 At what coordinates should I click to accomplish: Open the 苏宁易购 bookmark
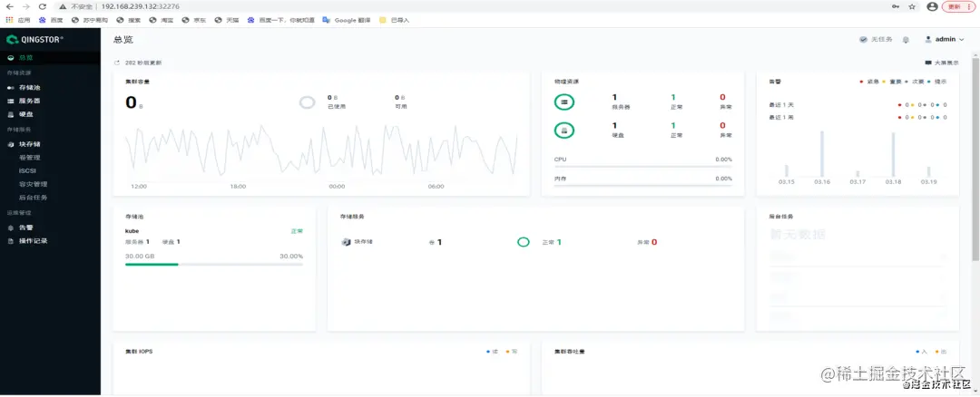(x=90, y=20)
